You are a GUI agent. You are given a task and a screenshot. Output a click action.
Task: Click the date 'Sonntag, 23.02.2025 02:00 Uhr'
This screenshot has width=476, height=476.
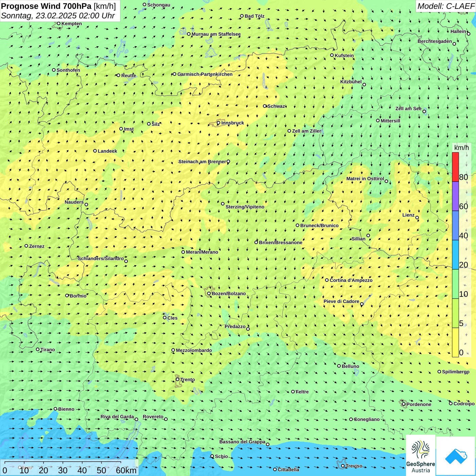58,16
